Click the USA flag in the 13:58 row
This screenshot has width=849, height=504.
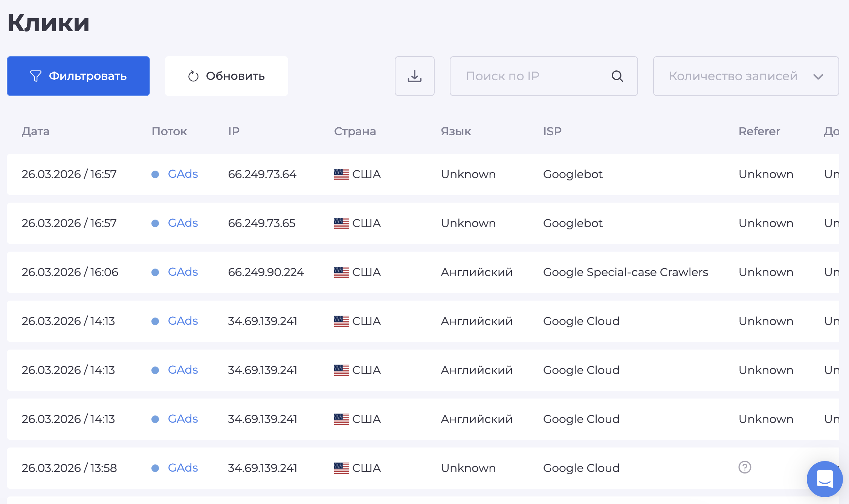(x=341, y=468)
